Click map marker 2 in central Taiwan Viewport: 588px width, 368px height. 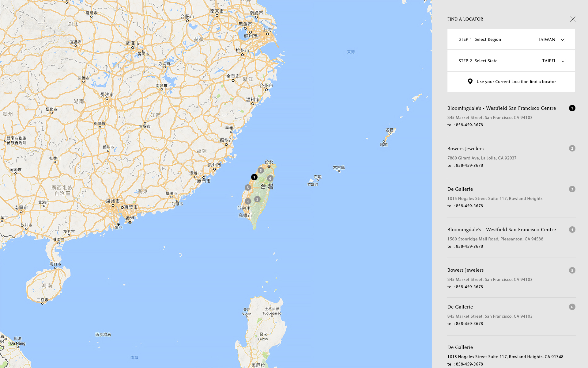[257, 199]
